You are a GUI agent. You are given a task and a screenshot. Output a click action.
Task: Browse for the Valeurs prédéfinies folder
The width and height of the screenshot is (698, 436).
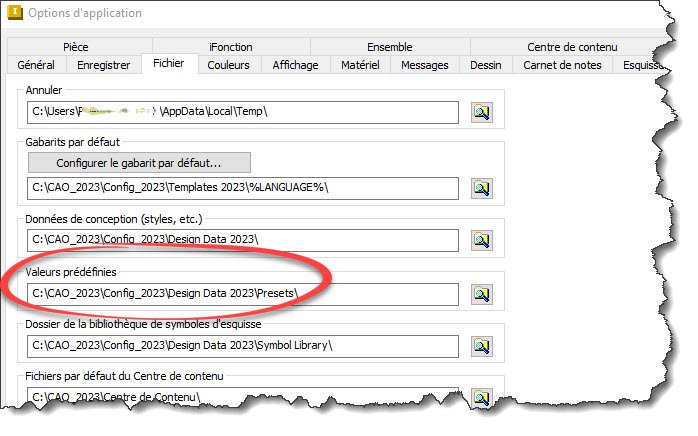483,293
